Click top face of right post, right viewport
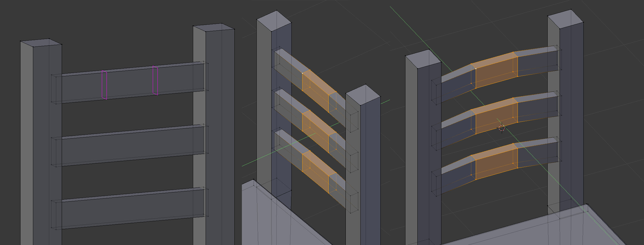Screen dimensions: 644x245 (565, 19)
